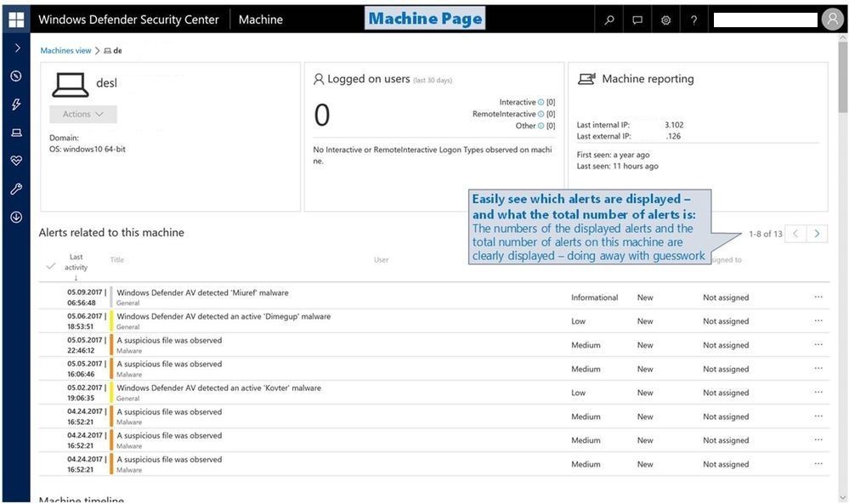Open more options for the 'Dimegup' alert

click(x=818, y=320)
